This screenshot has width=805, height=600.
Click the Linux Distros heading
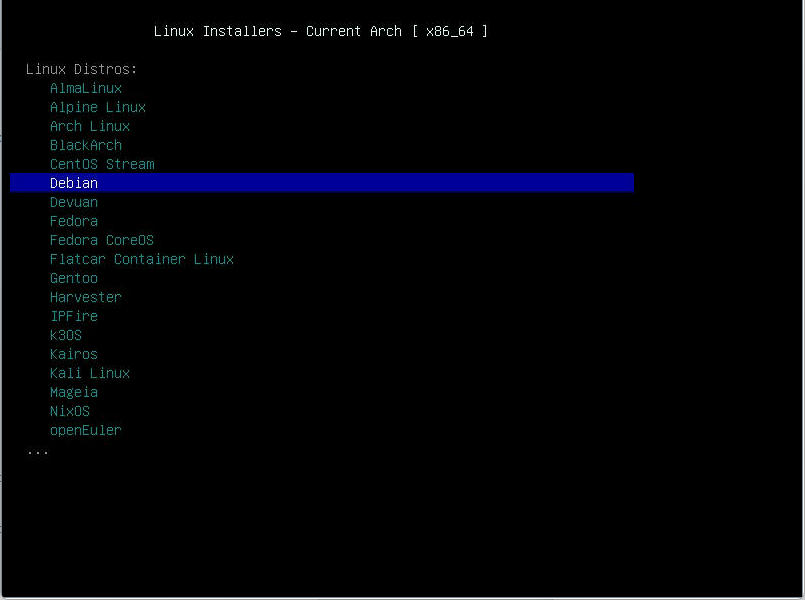(x=82, y=69)
